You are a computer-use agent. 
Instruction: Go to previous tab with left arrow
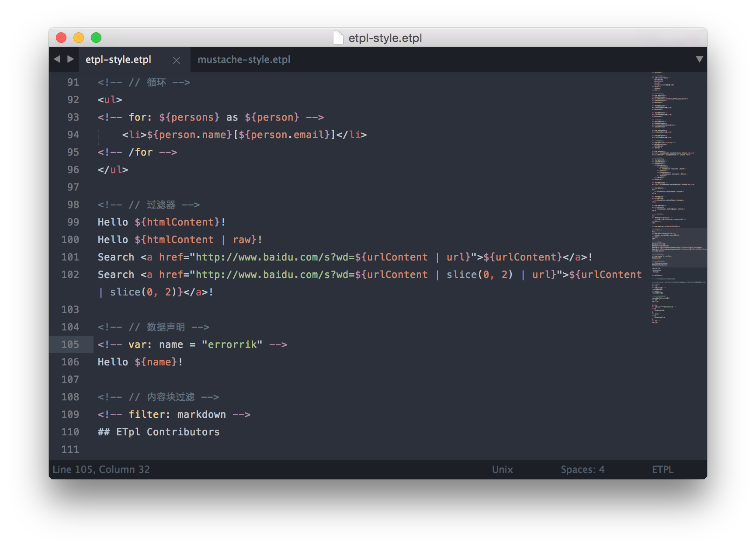(57, 59)
